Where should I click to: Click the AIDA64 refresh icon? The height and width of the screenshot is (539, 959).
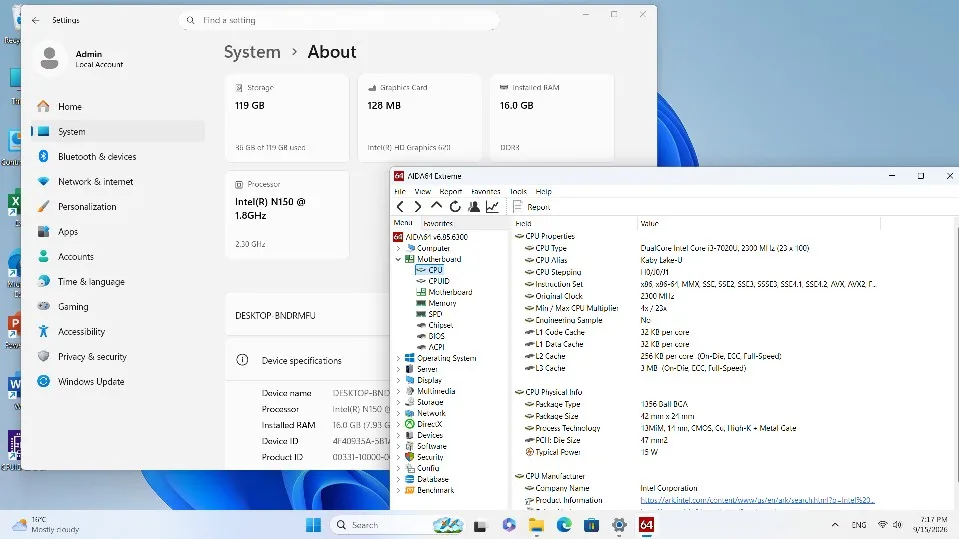(x=455, y=207)
